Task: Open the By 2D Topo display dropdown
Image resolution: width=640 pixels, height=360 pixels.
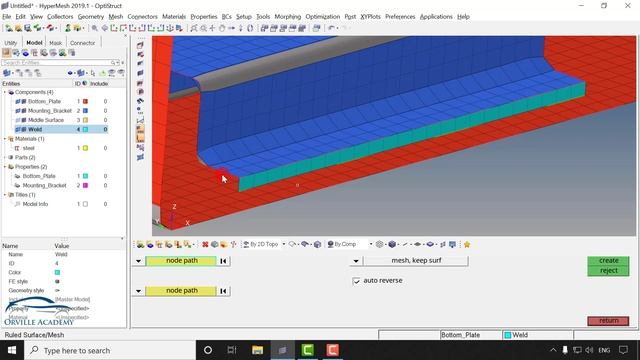Action: [x=284, y=244]
